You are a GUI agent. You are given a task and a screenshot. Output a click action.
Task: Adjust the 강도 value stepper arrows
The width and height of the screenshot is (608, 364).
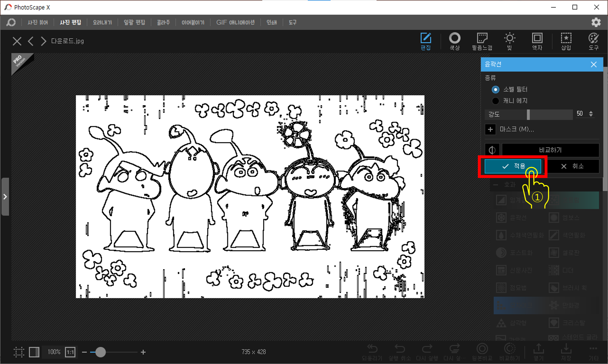[591, 114]
